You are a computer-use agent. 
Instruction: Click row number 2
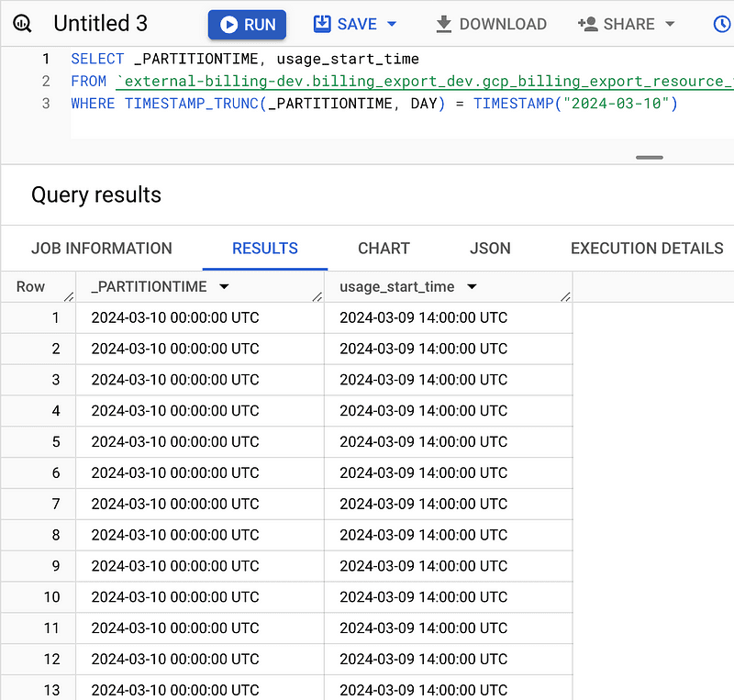[56, 349]
